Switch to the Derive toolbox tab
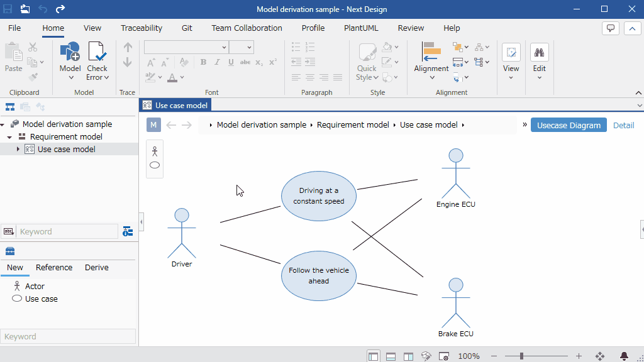The height and width of the screenshot is (362, 644). [x=96, y=268]
